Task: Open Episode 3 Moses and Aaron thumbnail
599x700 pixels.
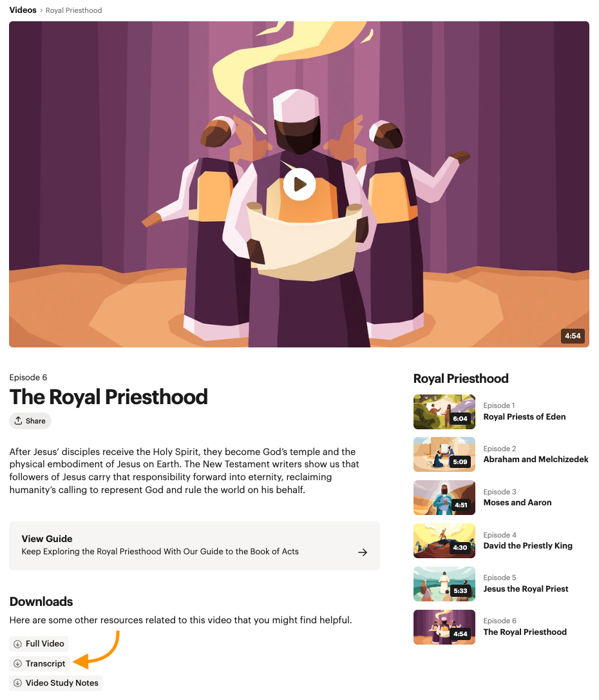Action: click(x=444, y=498)
